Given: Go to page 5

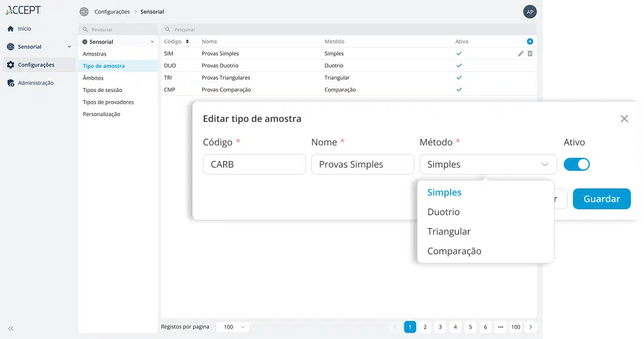Looking at the screenshot, I should point(470,327).
